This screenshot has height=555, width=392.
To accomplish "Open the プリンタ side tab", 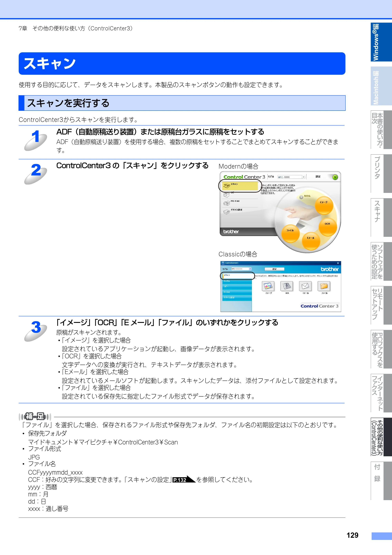I will tap(381, 173).
